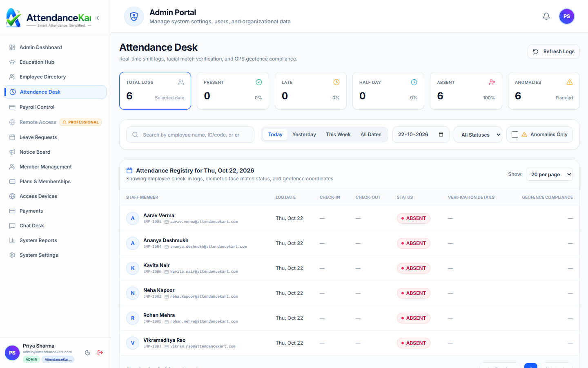Open the 20 per page dropdown
The height and width of the screenshot is (368, 588).
[549, 174]
